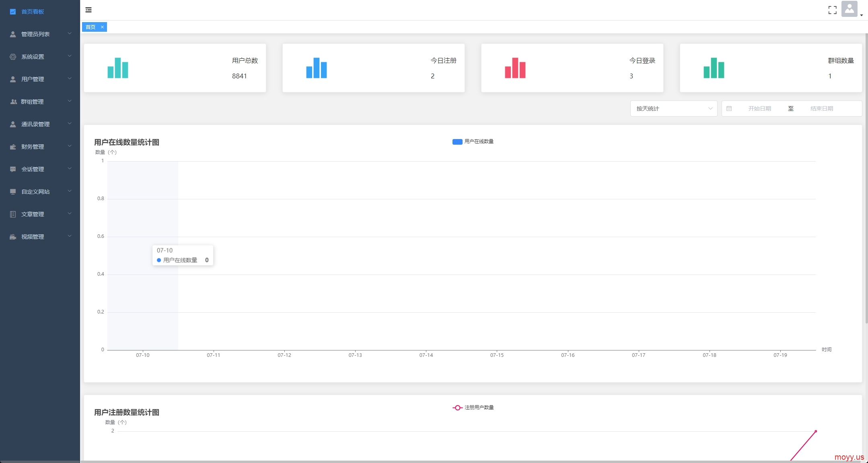Click the 用户注册数量统计图 chart title

127,412
